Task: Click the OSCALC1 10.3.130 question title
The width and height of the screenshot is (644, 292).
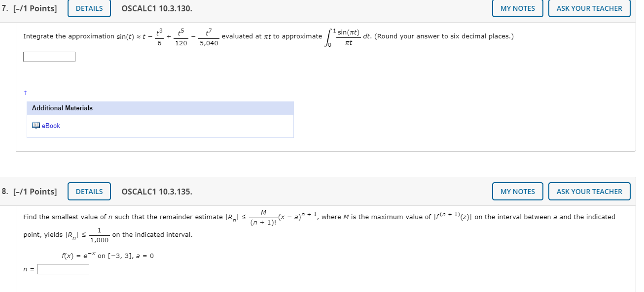Action: point(157,8)
